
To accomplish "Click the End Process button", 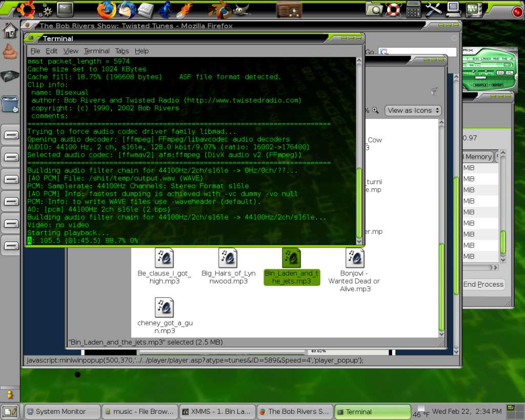I will (x=483, y=284).
